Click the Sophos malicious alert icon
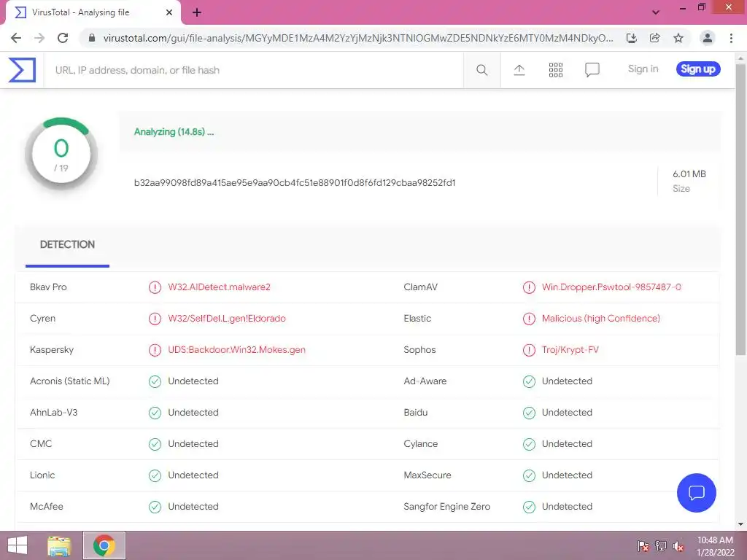The height and width of the screenshot is (560, 747). point(529,350)
